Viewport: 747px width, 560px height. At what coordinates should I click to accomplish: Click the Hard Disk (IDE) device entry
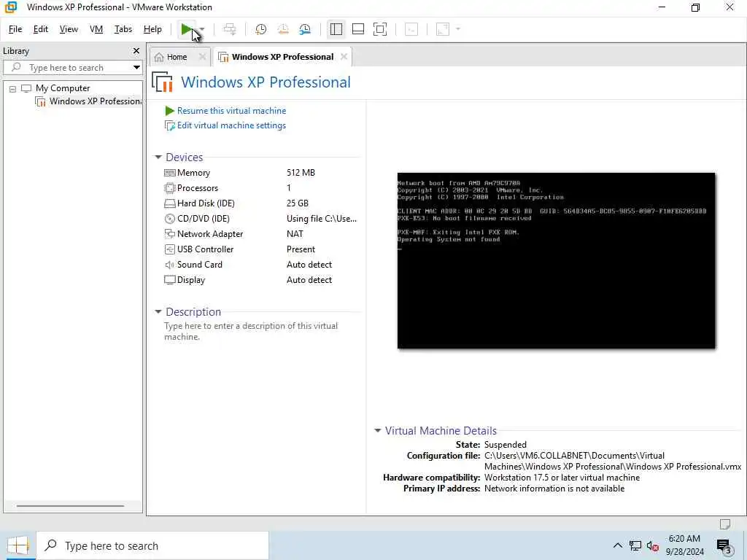206,203
